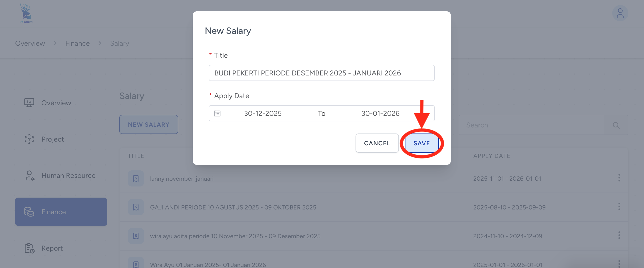
Task: Click the NEW SALARY button
Action: 149,124
